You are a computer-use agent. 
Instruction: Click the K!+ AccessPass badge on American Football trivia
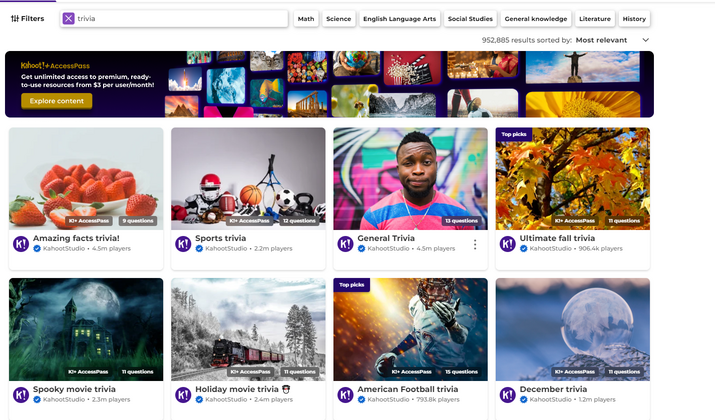point(411,372)
